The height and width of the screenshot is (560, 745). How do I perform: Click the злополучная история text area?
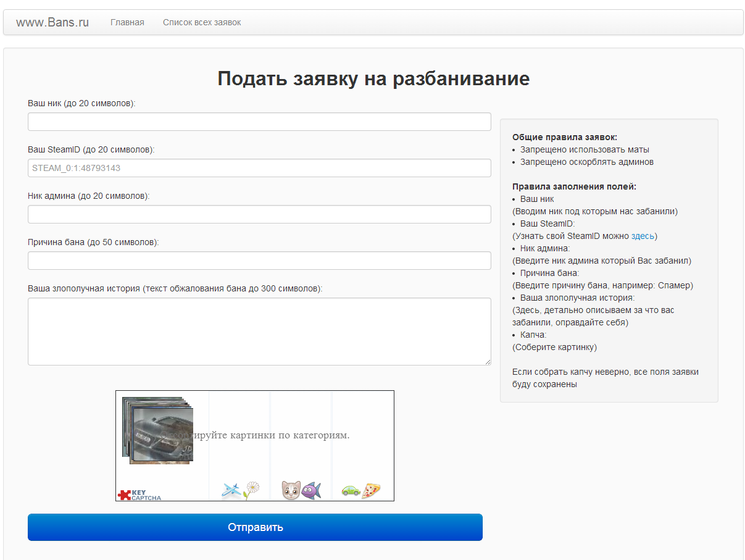coord(259,332)
